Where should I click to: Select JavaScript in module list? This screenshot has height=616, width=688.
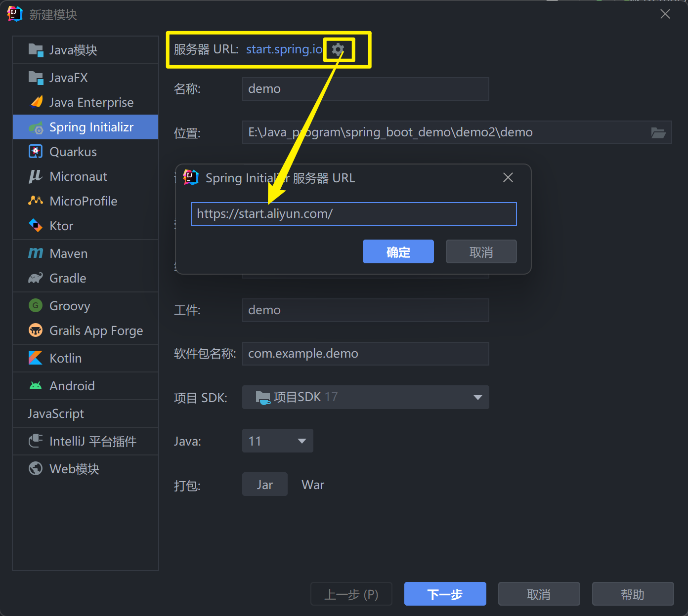(x=86, y=413)
